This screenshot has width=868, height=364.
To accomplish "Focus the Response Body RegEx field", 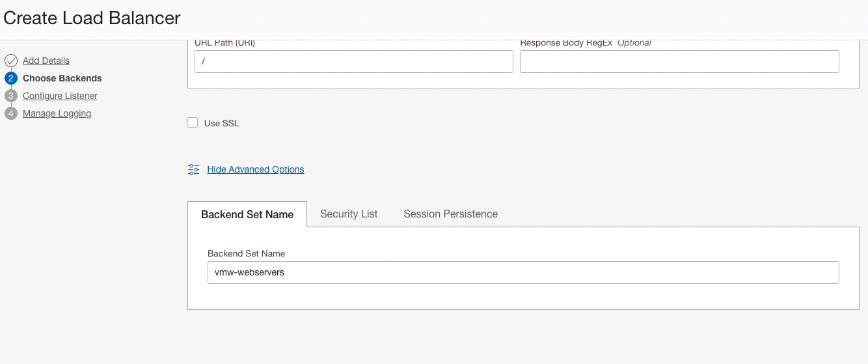I will click(679, 61).
